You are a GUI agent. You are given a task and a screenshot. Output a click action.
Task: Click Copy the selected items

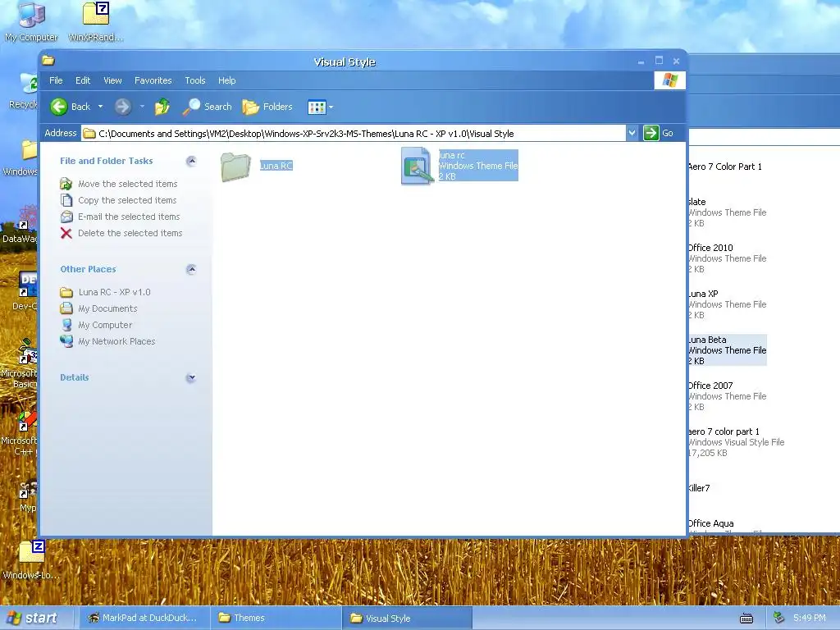(x=127, y=200)
